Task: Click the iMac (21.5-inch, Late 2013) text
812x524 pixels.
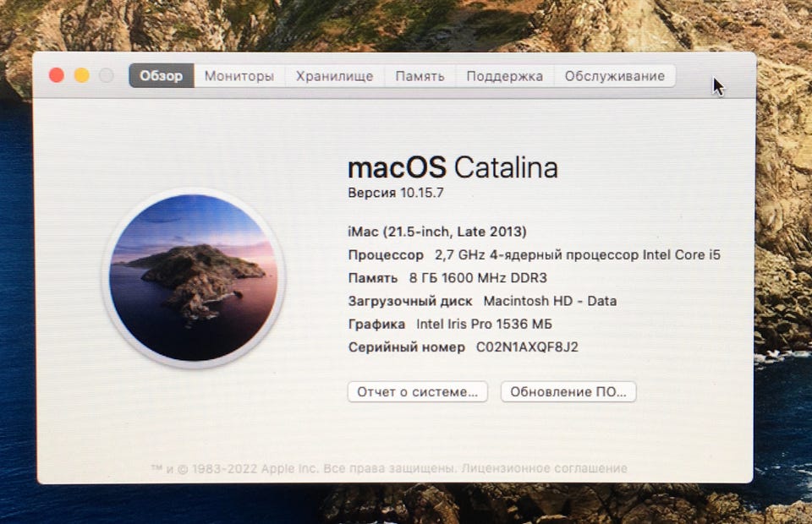Action: tap(437, 232)
